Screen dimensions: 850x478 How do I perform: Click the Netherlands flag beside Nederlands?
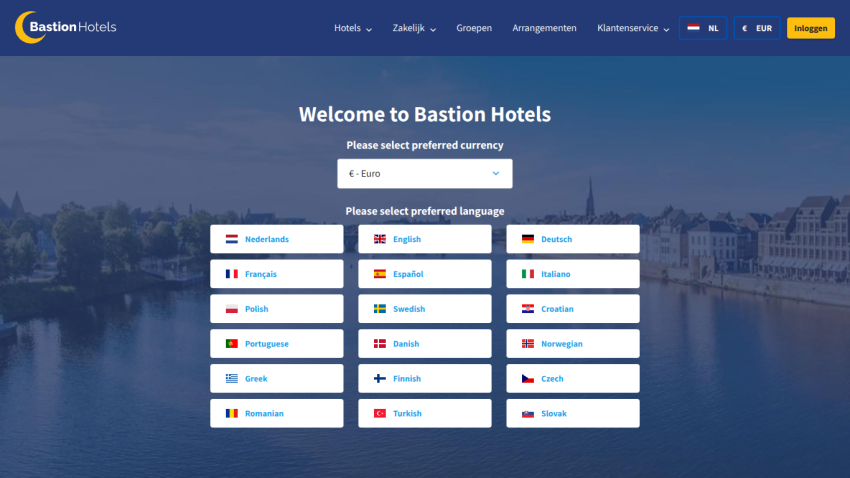(231, 239)
